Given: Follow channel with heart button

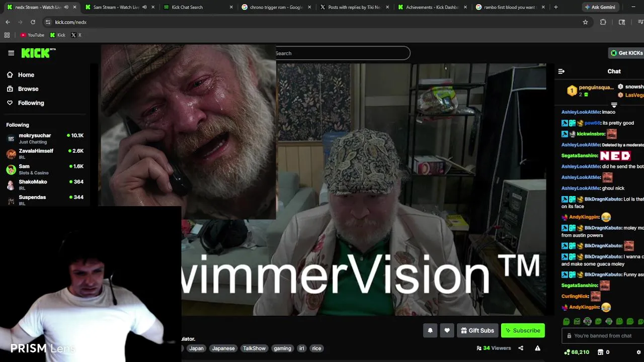Looking at the screenshot, I should coord(447,330).
